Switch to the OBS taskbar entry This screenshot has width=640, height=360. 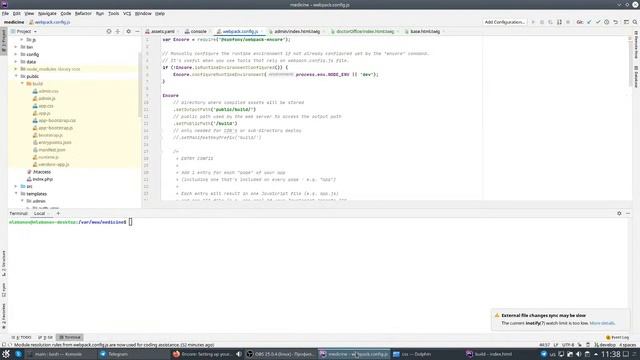(x=280, y=354)
